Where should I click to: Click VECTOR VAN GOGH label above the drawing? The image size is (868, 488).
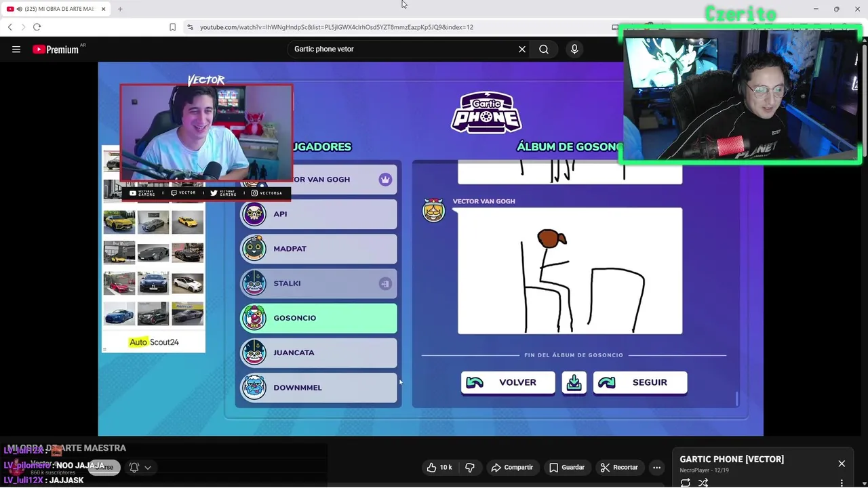pos(484,201)
